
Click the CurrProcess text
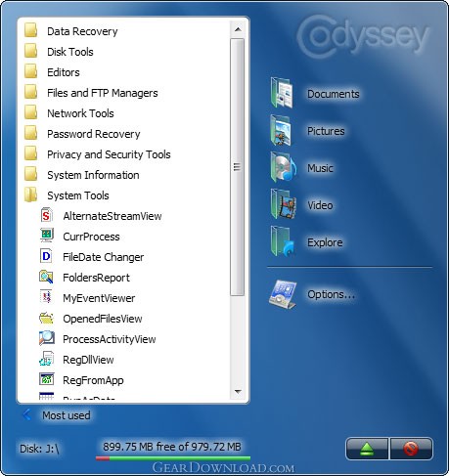[91, 237]
